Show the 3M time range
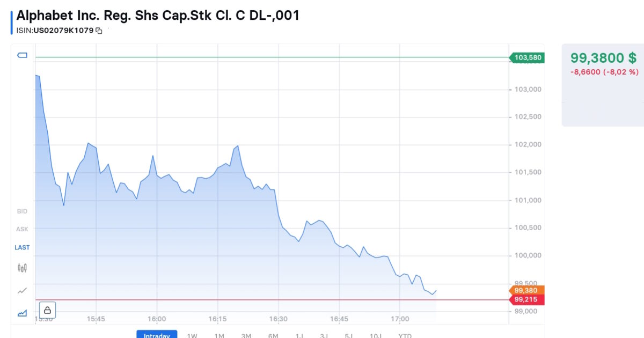644x338 pixels. click(x=246, y=335)
